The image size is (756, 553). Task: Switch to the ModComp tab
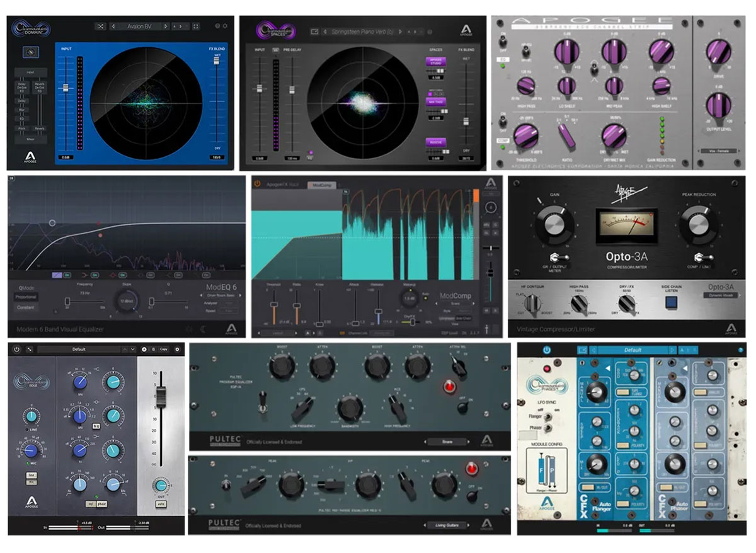tap(323, 183)
